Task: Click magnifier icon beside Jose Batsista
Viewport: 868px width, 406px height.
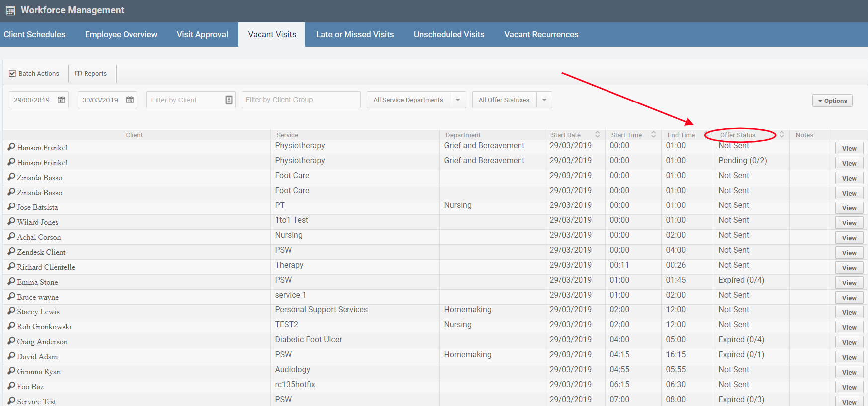Action: (11, 207)
